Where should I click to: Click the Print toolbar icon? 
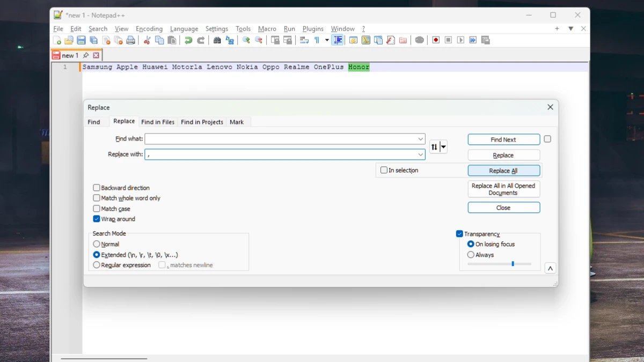click(130, 40)
